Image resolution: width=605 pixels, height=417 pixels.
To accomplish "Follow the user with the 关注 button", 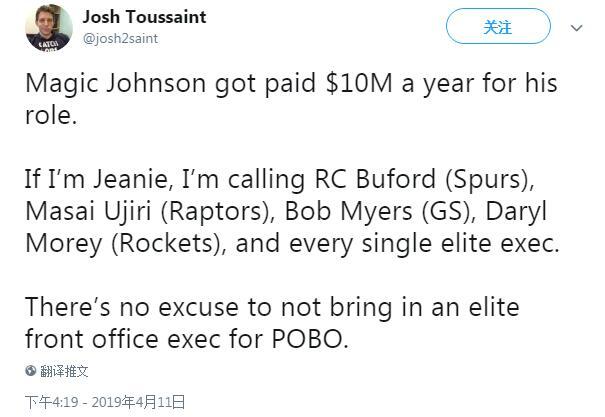I will 498,26.
